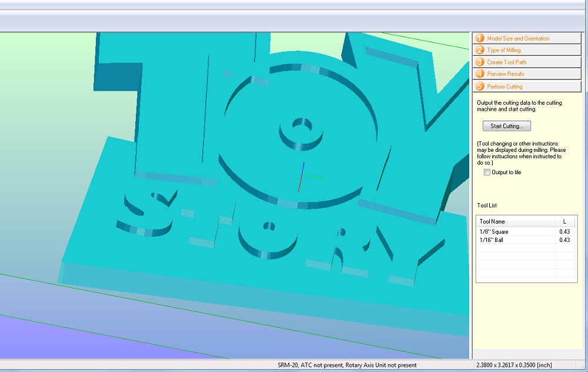Click the 0.43 length of 1/16" Ball
Viewport: 588px width, 372px height.
point(564,240)
